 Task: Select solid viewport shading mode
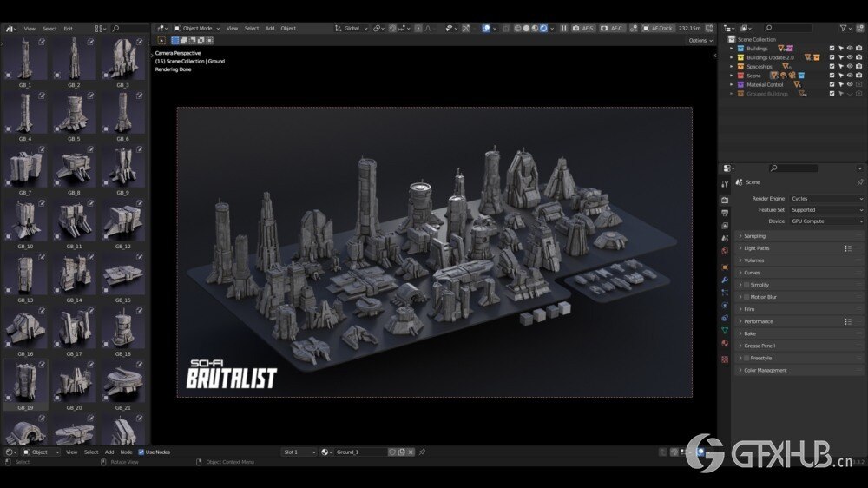pos(527,29)
